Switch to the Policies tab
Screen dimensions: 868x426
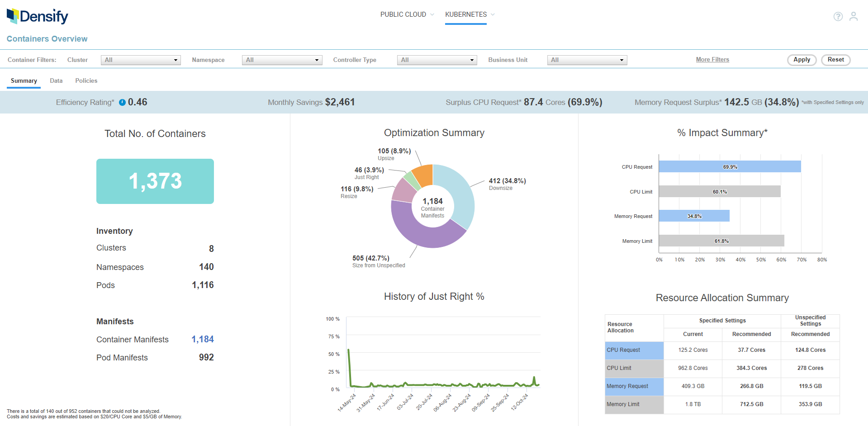(x=86, y=80)
